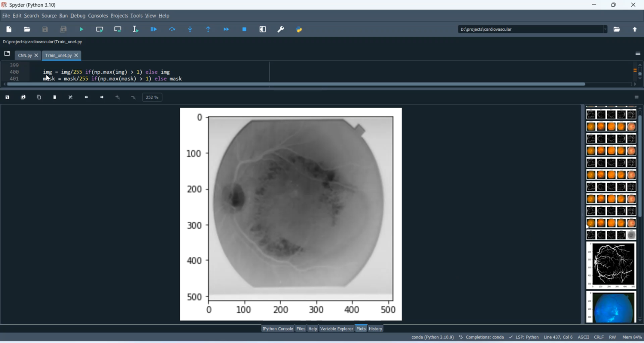Delete the current plot using trash icon
Screen dimensions: 644x343
pyautogui.click(x=55, y=97)
